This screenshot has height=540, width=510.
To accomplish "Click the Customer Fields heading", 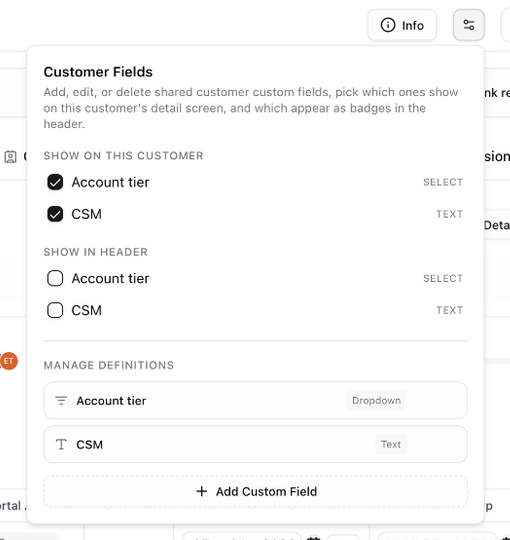I will (x=98, y=72).
